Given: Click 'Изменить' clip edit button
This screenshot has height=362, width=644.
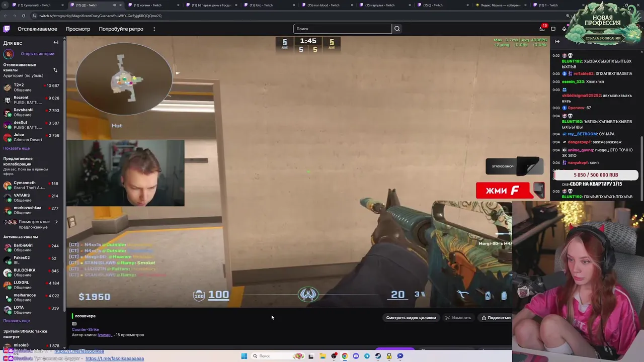Looking at the screenshot, I should pos(458,318).
